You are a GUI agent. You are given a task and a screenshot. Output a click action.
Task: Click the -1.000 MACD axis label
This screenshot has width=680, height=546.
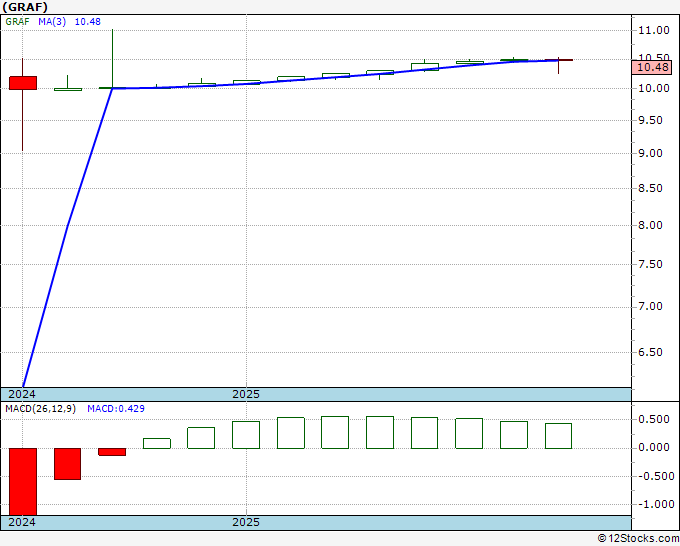coord(656,504)
